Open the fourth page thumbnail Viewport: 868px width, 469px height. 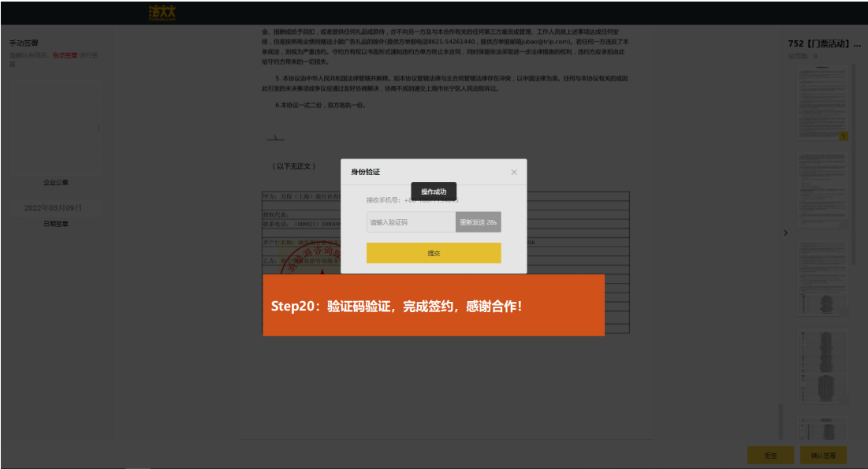(821, 363)
